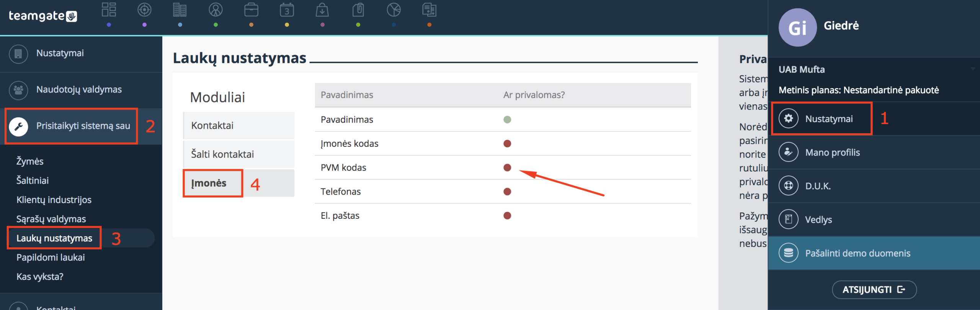The width and height of the screenshot is (980, 310).
Task: Click the Mano profilis person icon
Action: click(x=789, y=152)
